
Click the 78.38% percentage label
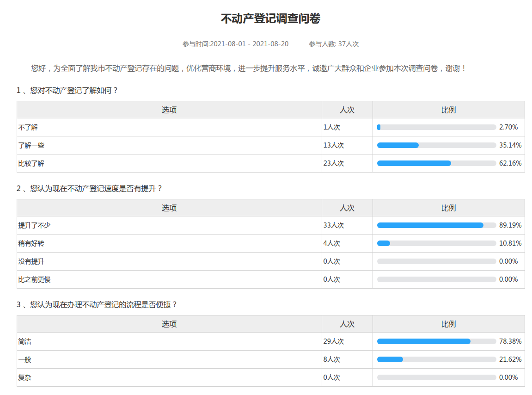(x=510, y=341)
